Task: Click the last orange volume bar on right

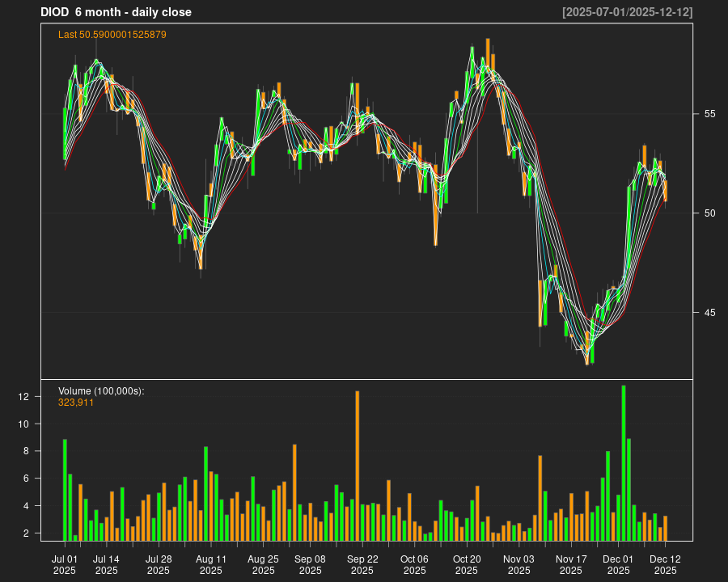Action: pyautogui.click(x=665, y=528)
